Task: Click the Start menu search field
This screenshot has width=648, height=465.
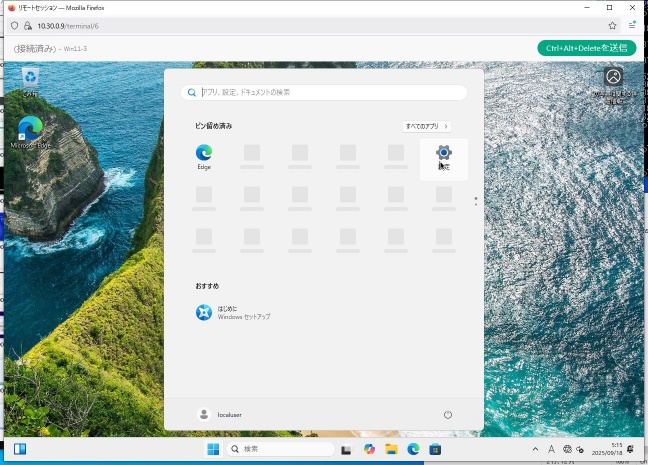Action: [325, 92]
